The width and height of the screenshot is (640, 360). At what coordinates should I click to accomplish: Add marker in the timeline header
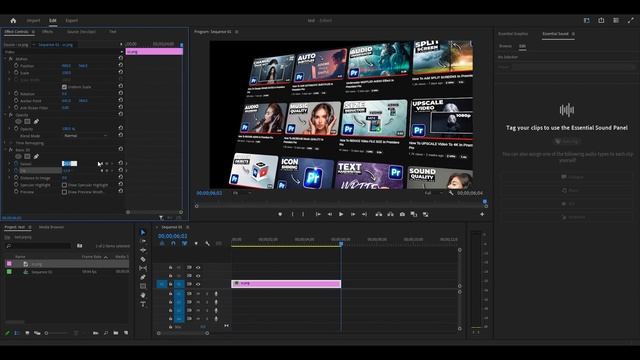point(196,244)
